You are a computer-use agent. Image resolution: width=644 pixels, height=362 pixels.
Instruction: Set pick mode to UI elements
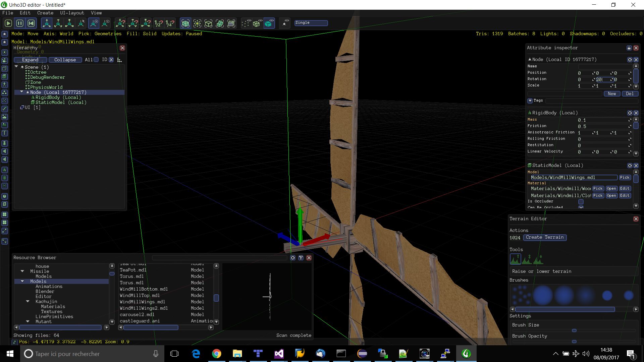pyautogui.click(x=231, y=23)
